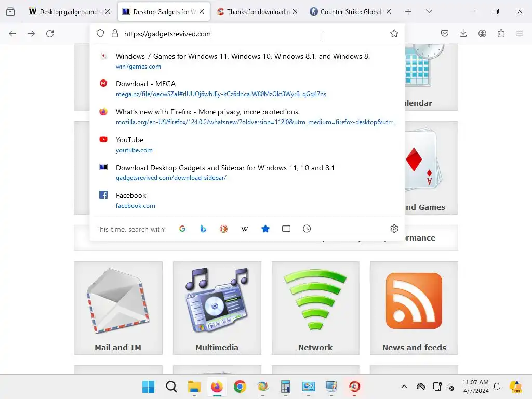
Task: View site security via padlock icon
Action: tap(115, 34)
